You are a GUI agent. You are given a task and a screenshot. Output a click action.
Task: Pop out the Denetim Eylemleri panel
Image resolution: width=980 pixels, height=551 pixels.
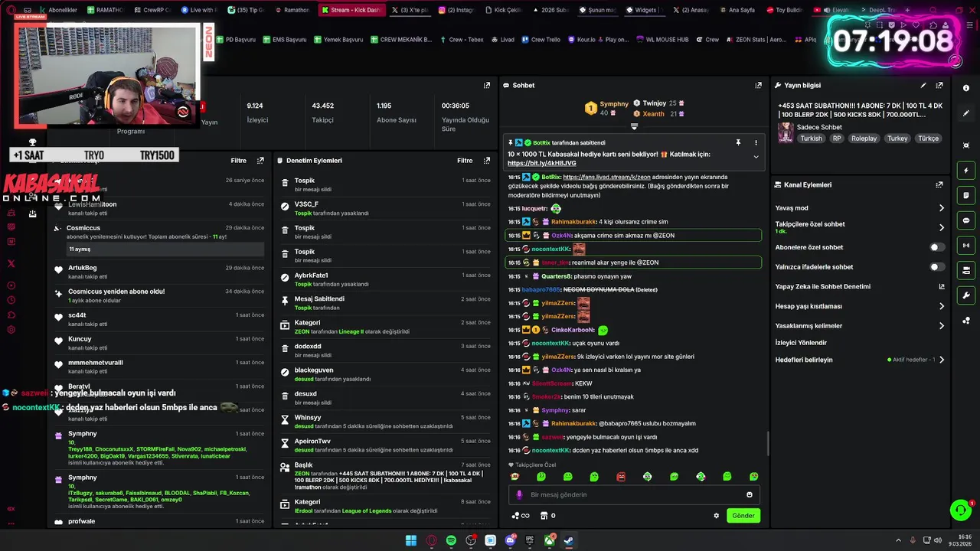pyautogui.click(x=487, y=161)
